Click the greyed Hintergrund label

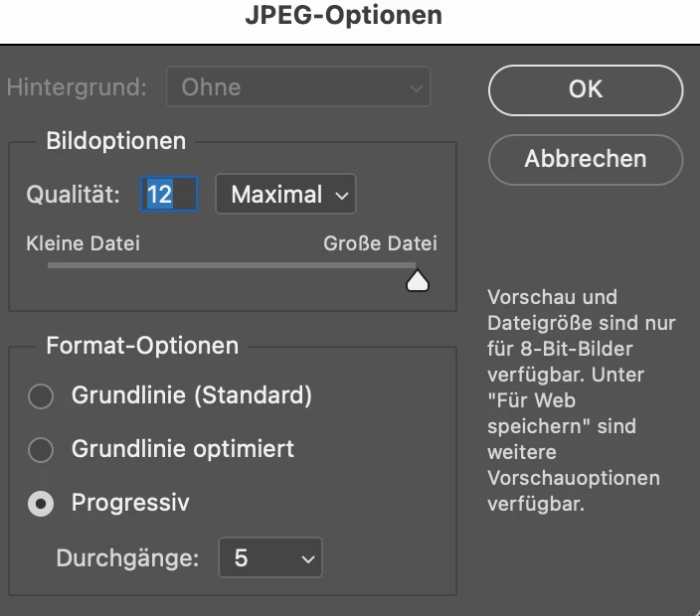click(77, 87)
